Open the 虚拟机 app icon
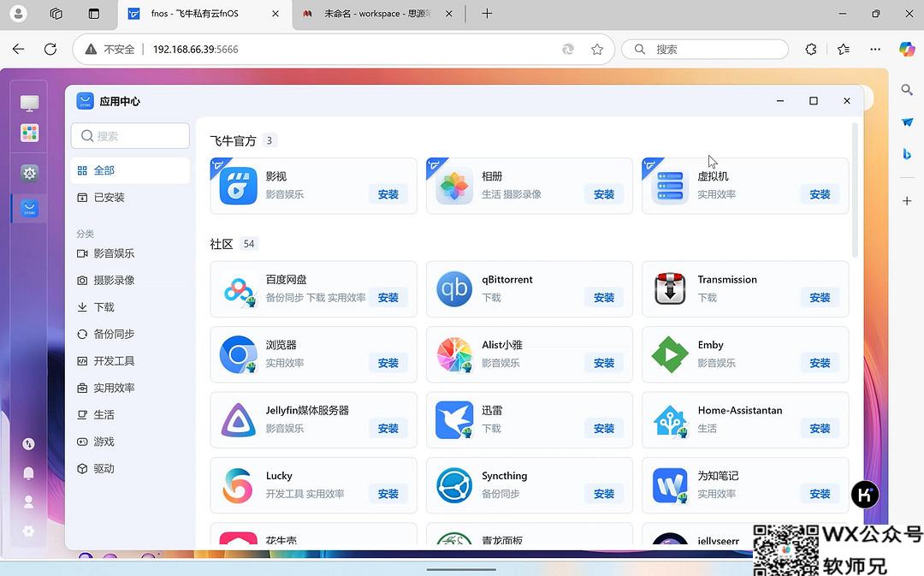The height and width of the screenshot is (576, 924). [670, 186]
